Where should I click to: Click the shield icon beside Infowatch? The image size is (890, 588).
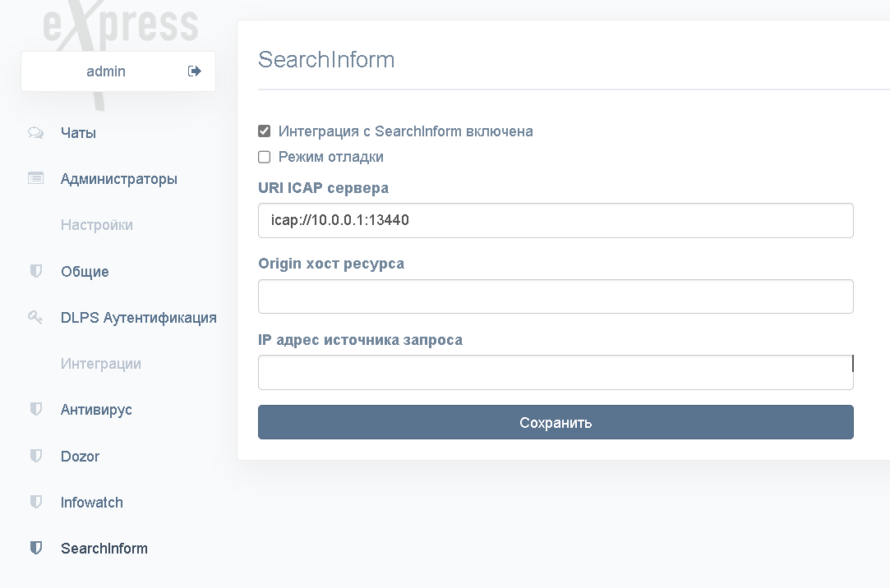36,502
